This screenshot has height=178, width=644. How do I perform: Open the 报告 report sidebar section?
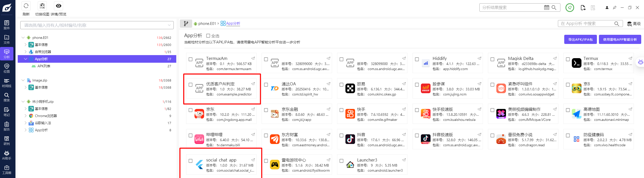pos(7,126)
